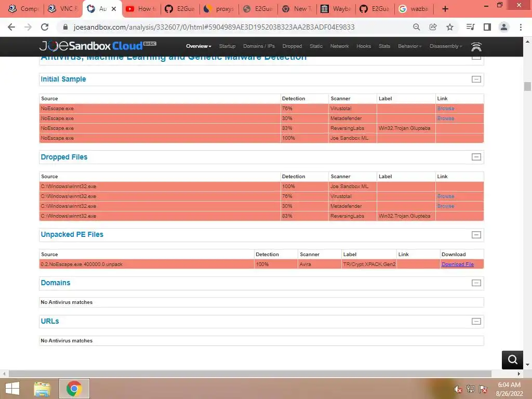532x399 pixels.
Task: Open a new browser tab
Action: coord(445,9)
